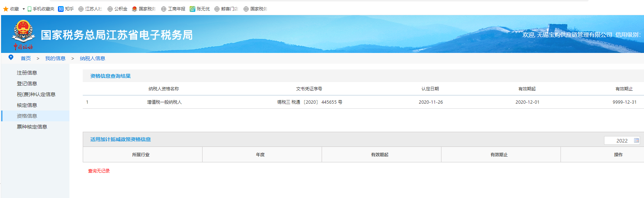This screenshot has width=644, height=198.
Task: Go to 首页 in the breadcrumb
Action: tap(26, 58)
